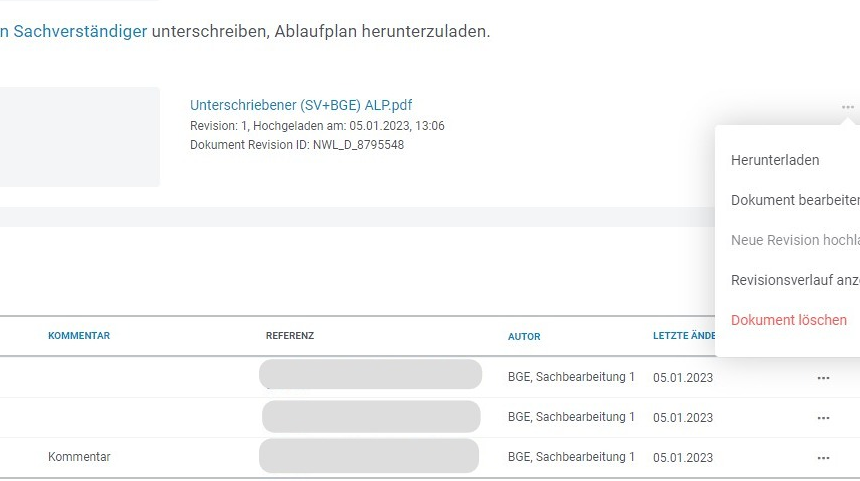This screenshot has width=860, height=481.
Task: Pick Dokument löschen in red
Action: tap(788, 320)
